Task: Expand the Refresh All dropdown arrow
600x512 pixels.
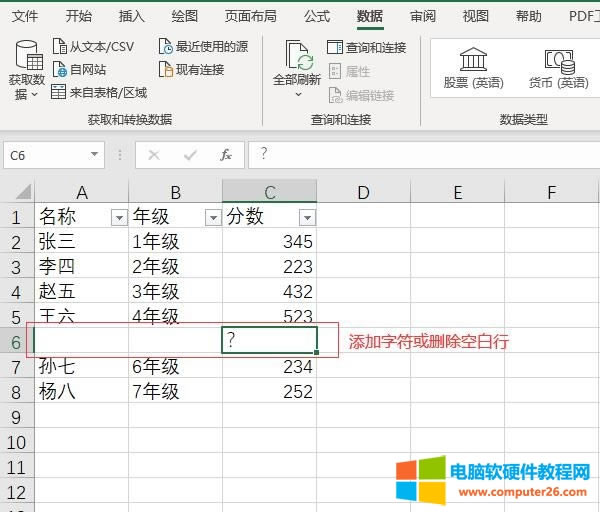Action: click(298, 94)
